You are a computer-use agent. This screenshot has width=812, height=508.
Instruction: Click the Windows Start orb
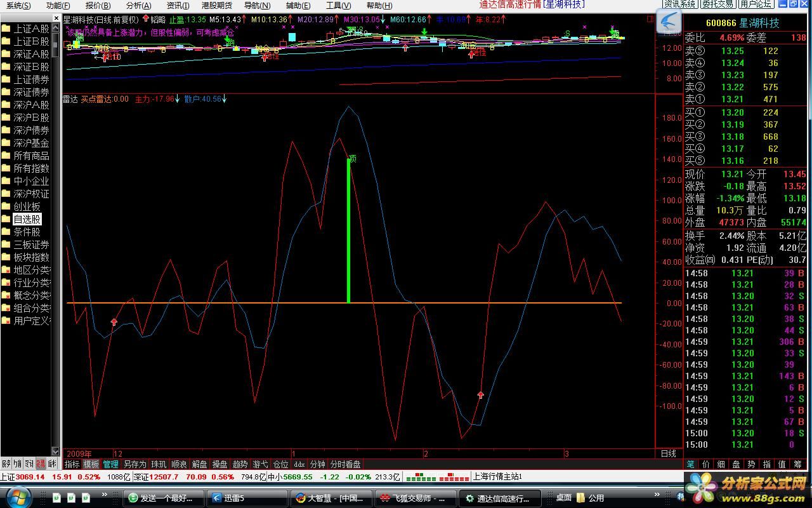point(17,497)
